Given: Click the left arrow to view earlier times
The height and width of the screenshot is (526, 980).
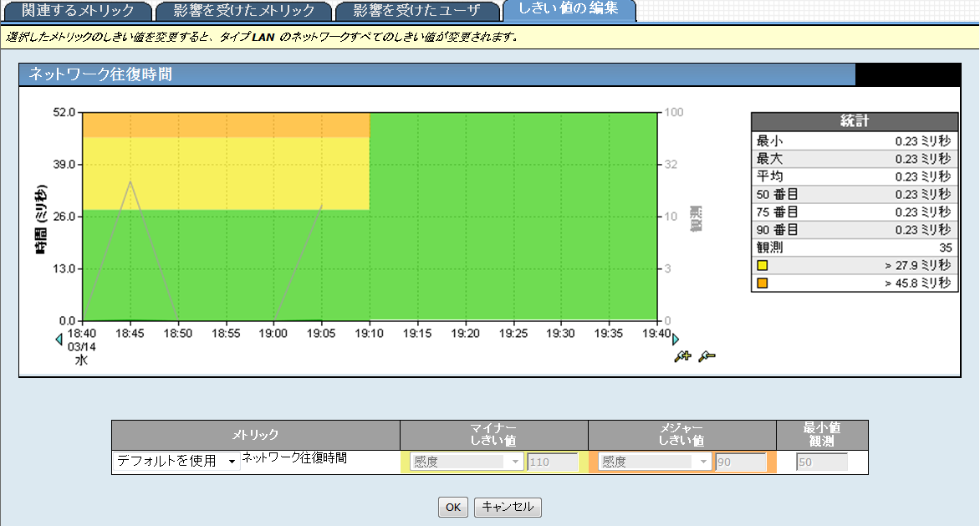Looking at the screenshot, I should [x=59, y=340].
